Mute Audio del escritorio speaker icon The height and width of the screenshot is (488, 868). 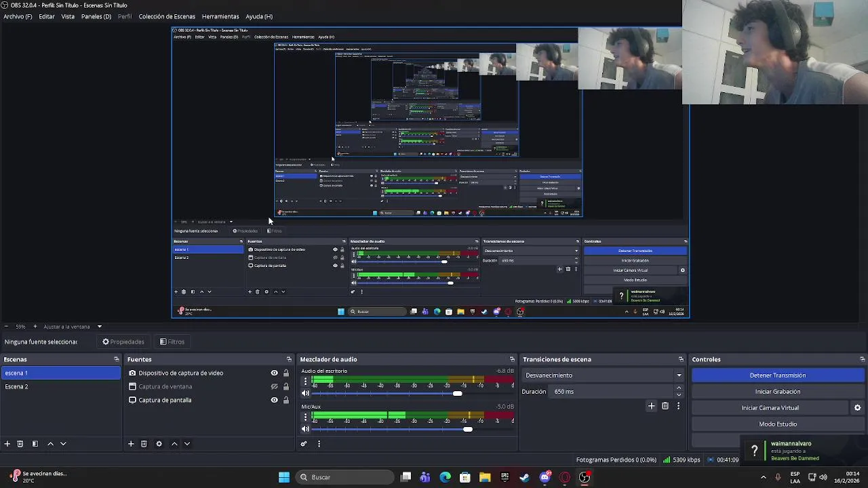(x=305, y=393)
